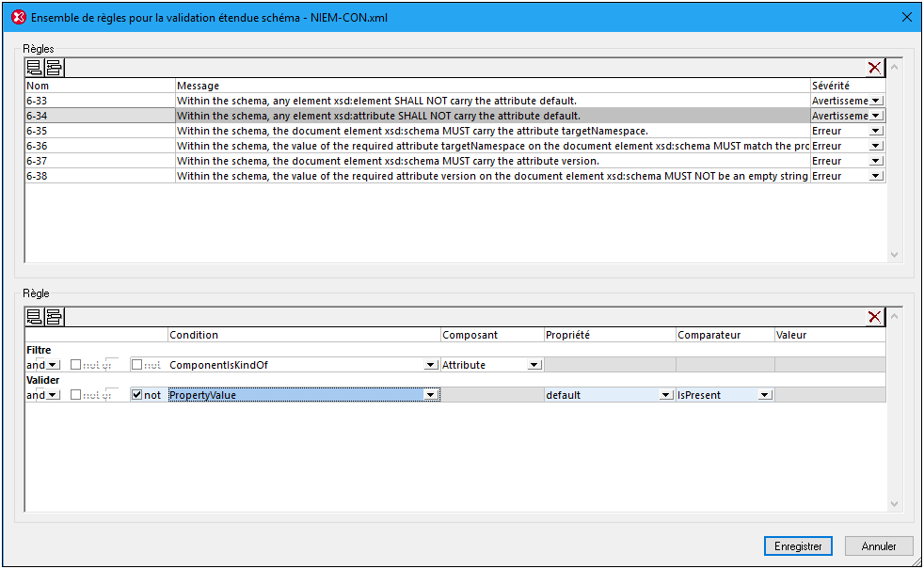
Task: Click the append row icon in Règle panel
Action: coord(34,317)
